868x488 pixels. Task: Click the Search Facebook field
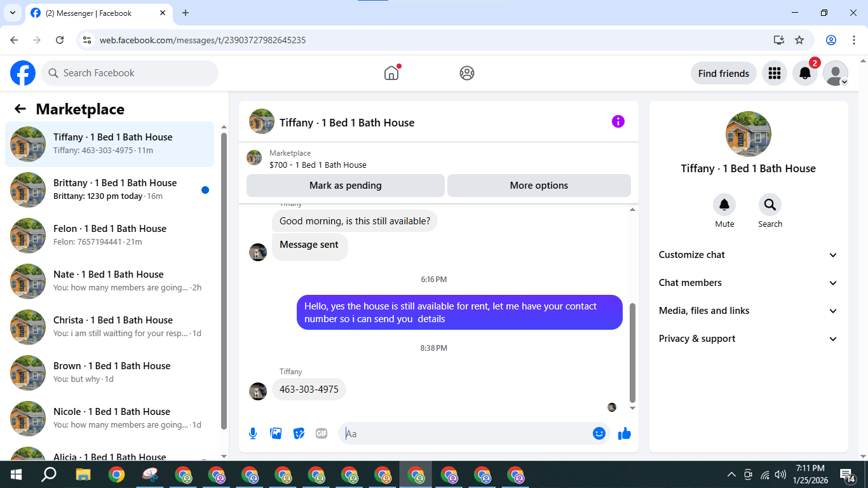pyautogui.click(x=130, y=73)
